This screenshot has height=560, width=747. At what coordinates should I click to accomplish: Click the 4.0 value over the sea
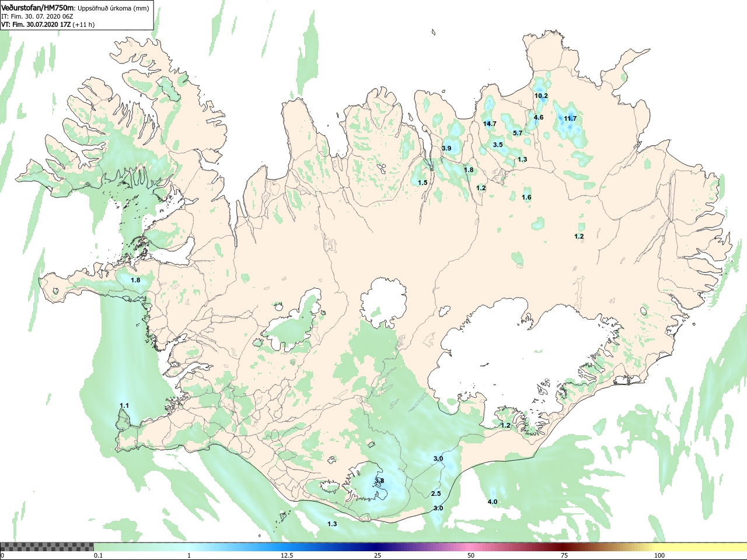pos(493,502)
